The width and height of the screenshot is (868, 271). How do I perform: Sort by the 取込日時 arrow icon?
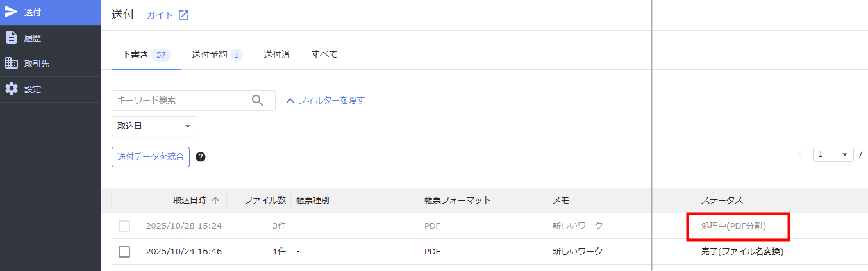coord(215,201)
